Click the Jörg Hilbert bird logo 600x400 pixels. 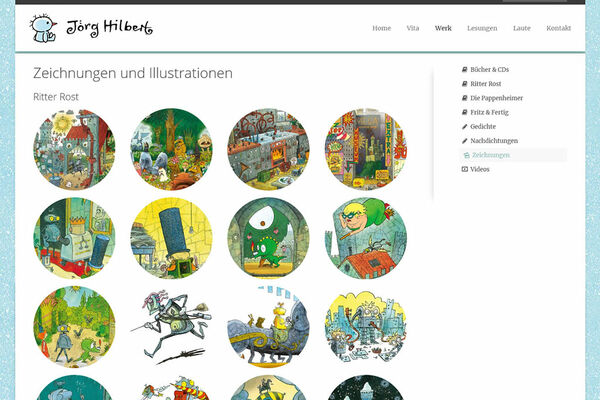point(43,28)
